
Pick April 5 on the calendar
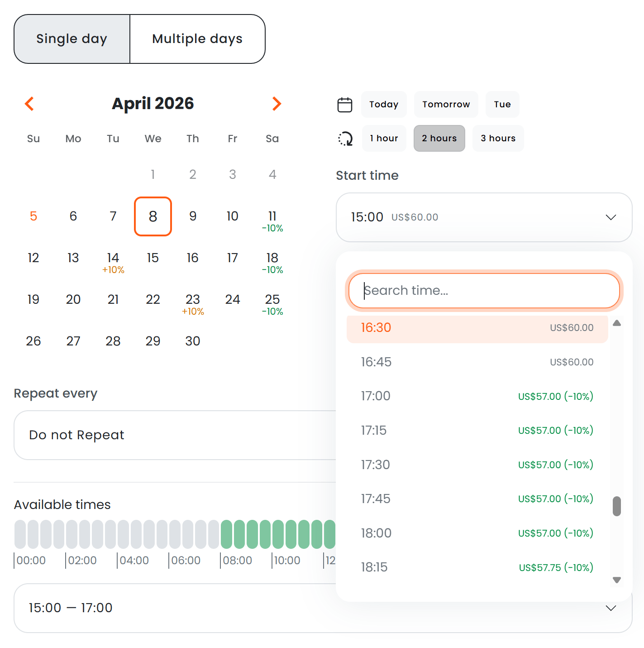33,216
